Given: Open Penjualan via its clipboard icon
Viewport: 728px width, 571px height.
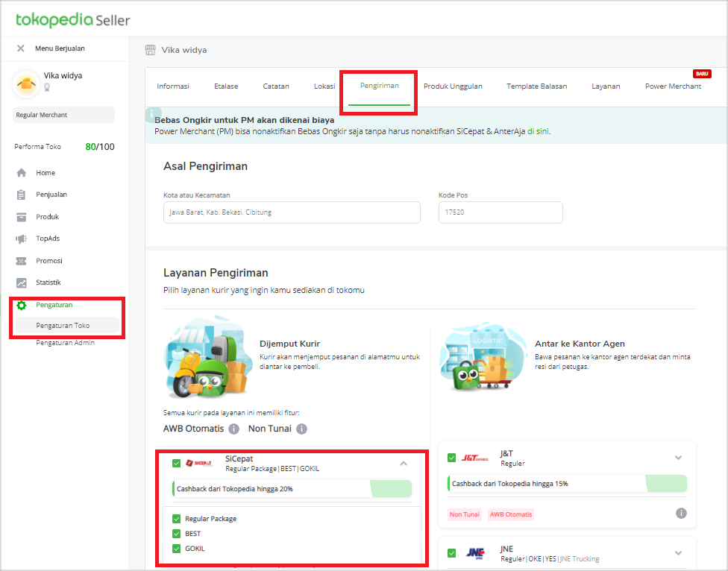Looking at the screenshot, I should 22,195.
